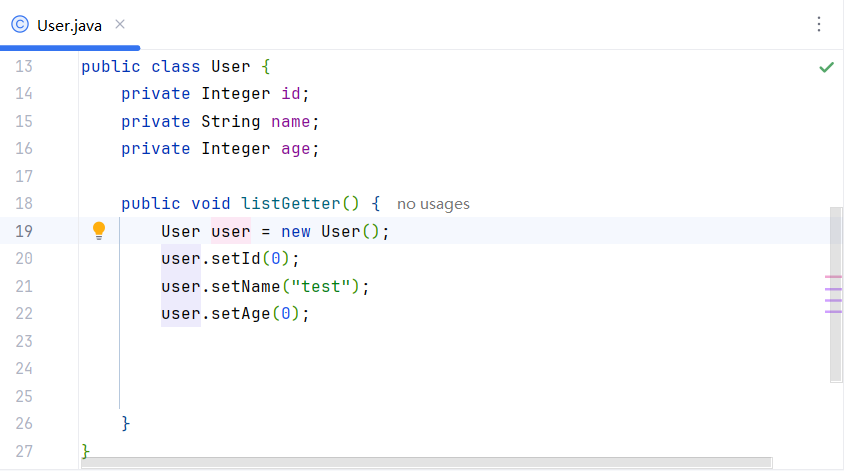This screenshot has width=844, height=471.
Task: Click the green checkmark inspections indicator
Action: tap(826, 67)
